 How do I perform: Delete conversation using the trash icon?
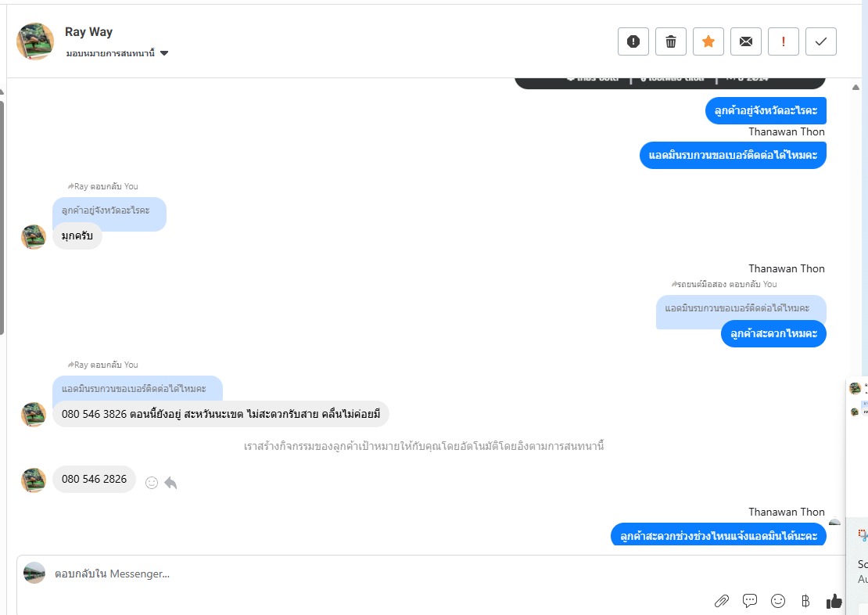point(671,41)
